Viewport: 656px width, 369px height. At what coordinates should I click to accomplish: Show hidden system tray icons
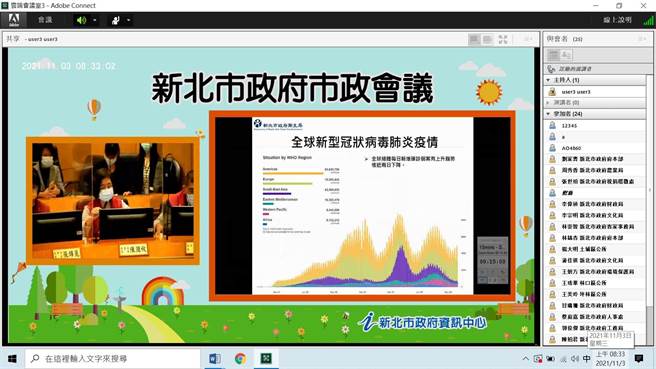point(525,359)
